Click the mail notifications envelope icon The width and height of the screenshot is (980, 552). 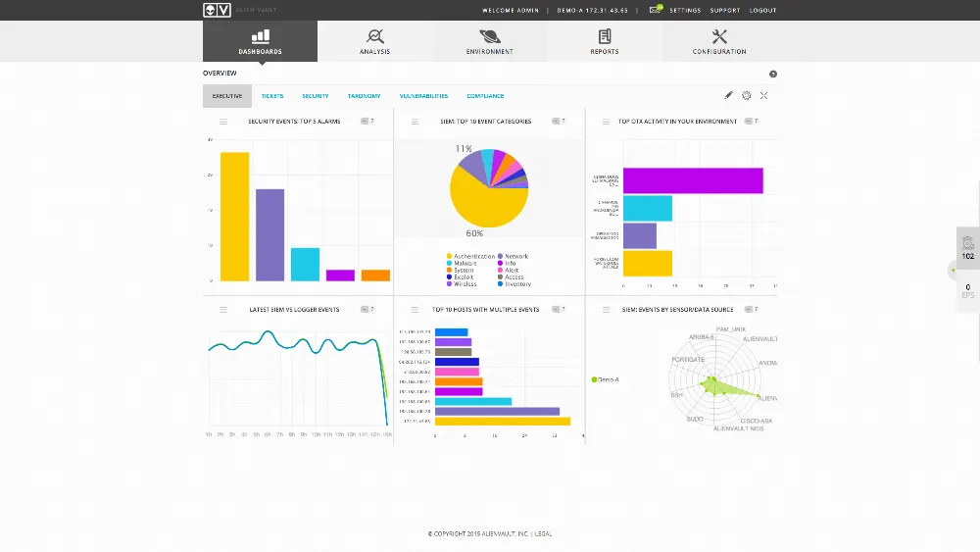coord(655,10)
